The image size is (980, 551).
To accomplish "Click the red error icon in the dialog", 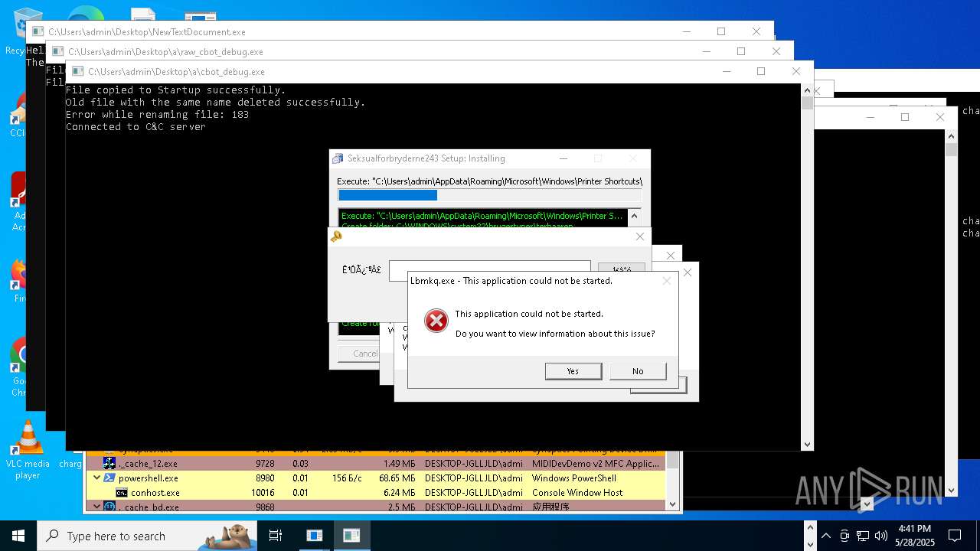I will 436,321.
